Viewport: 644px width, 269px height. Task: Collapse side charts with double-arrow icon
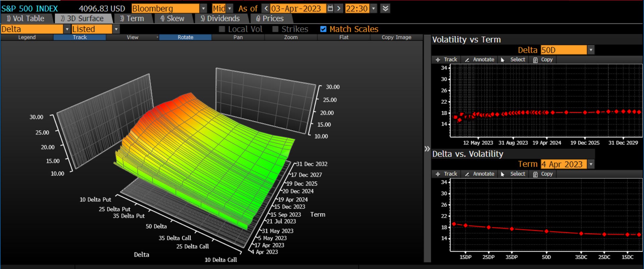[427, 149]
